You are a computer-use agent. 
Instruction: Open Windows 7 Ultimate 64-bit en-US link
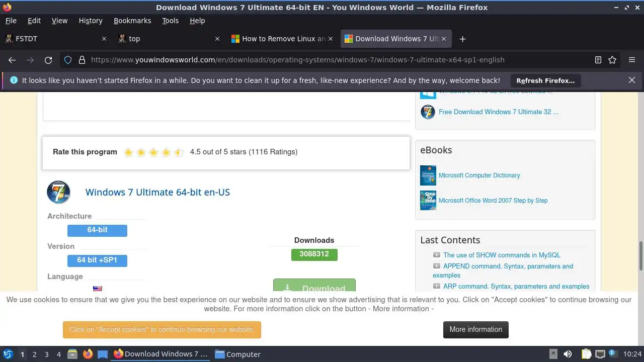point(157,192)
